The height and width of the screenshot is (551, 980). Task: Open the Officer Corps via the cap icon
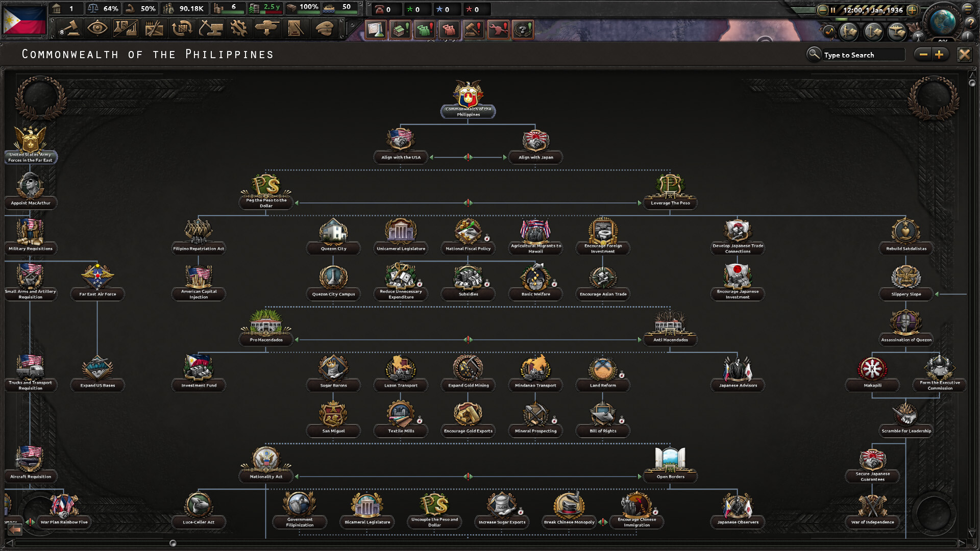(324, 29)
